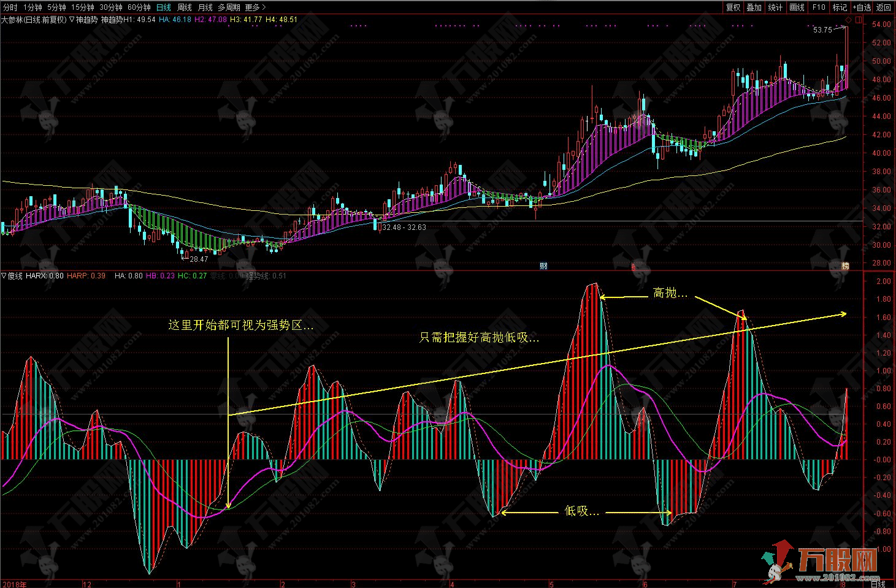This screenshot has height=588, width=896.
Task: Click the 榜 ranking marker icon
Action: pos(846,265)
